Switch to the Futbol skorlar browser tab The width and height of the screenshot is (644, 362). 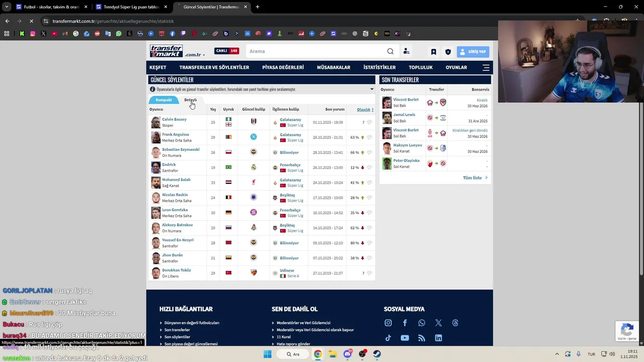coord(51,7)
